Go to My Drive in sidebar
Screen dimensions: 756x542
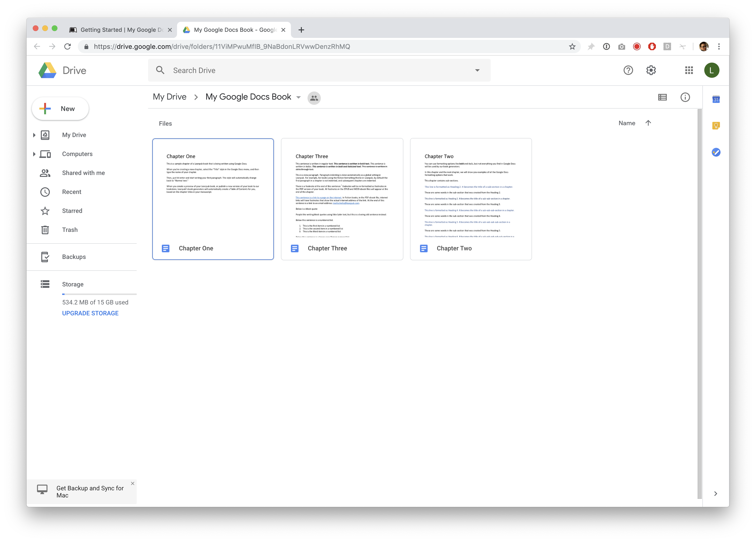click(74, 135)
